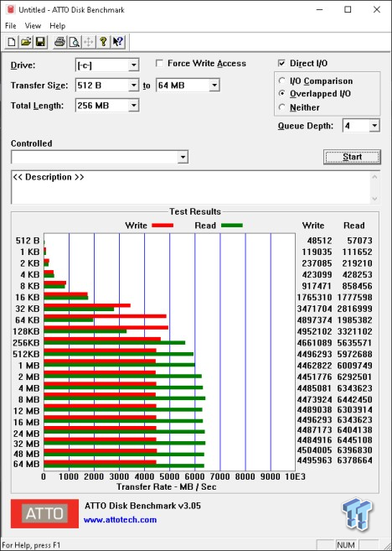Open the File menu
This screenshot has width=392, height=551.
click(x=11, y=26)
